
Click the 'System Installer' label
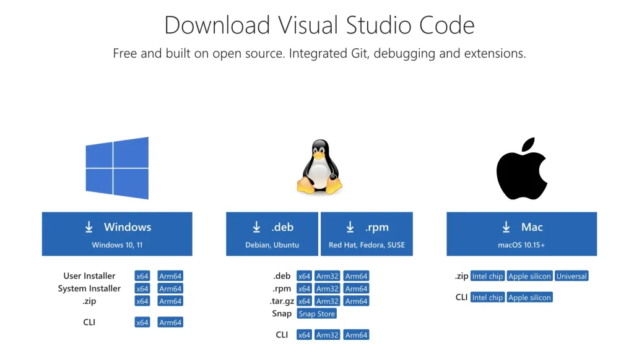pyautogui.click(x=89, y=288)
